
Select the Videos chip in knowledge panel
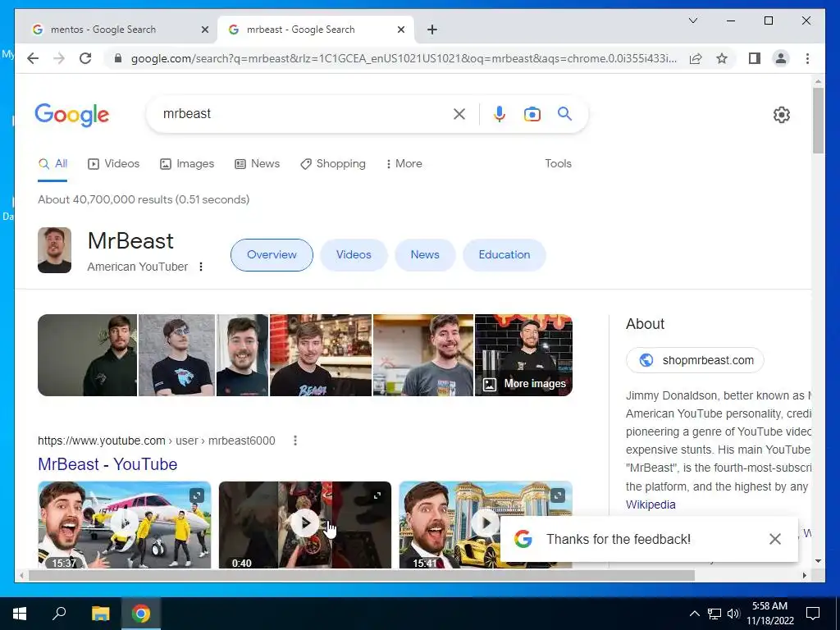pyautogui.click(x=354, y=255)
